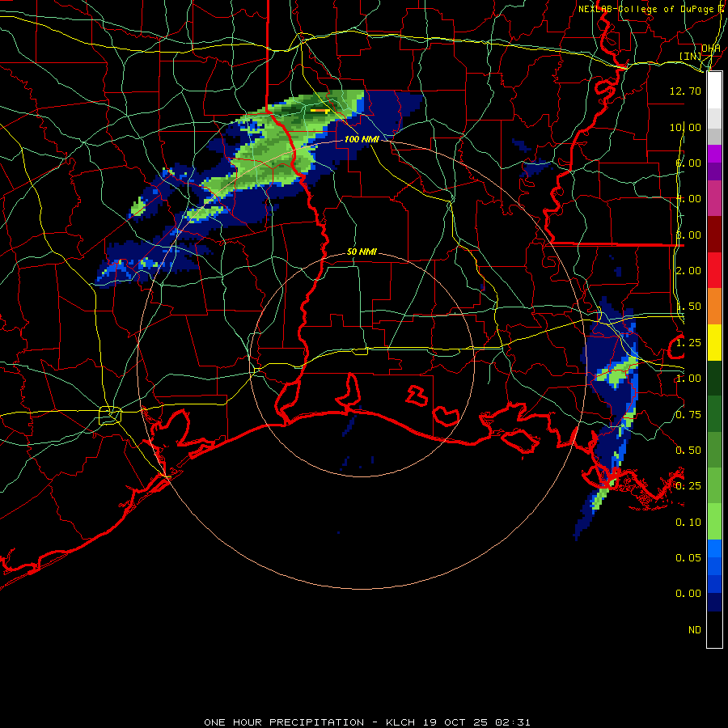Viewport: 728px width, 728px height.
Task: Click the 12.70 inch legend label
Action: (x=685, y=91)
